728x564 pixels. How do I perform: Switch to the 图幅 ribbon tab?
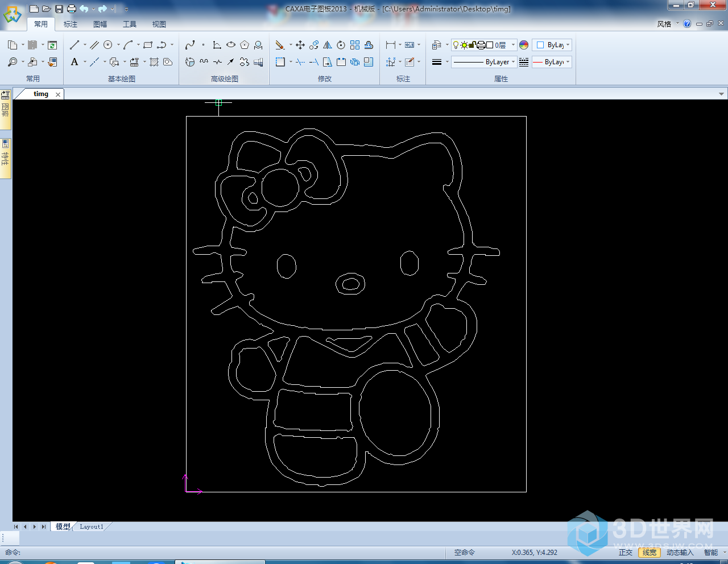click(x=100, y=24)
